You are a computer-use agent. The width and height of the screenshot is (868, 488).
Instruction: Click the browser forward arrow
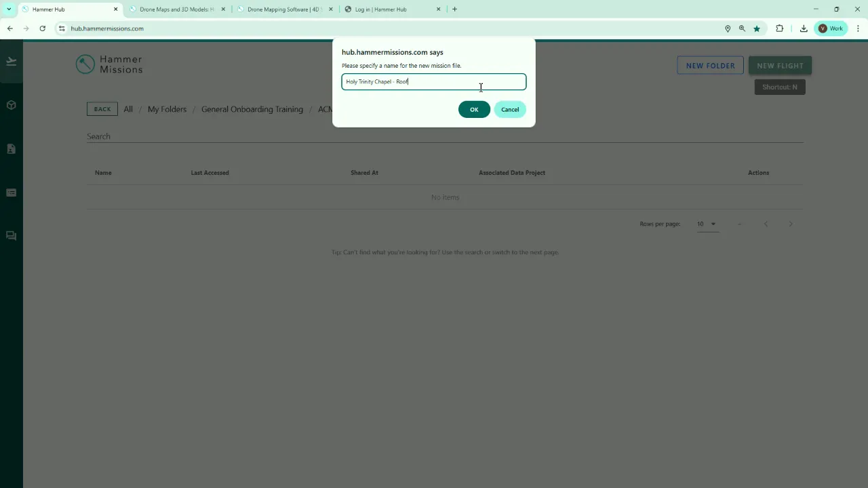[26, 28]
